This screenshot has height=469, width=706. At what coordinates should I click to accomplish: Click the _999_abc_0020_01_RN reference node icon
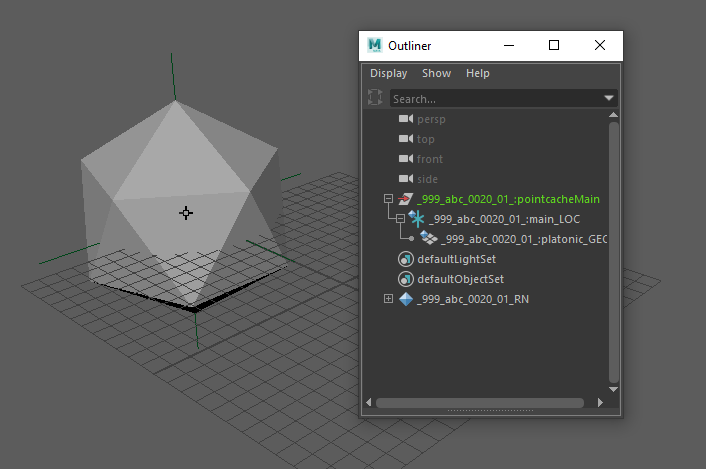coord(406,299)
